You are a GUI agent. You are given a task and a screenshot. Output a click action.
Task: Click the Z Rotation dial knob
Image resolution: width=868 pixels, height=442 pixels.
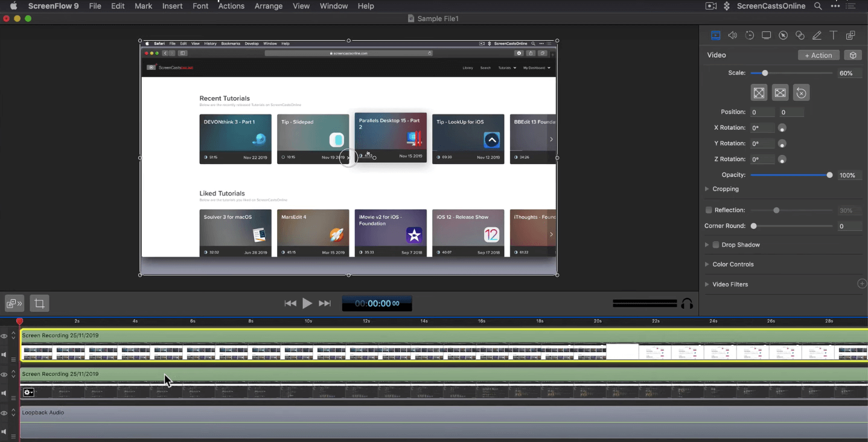[782, 159]
